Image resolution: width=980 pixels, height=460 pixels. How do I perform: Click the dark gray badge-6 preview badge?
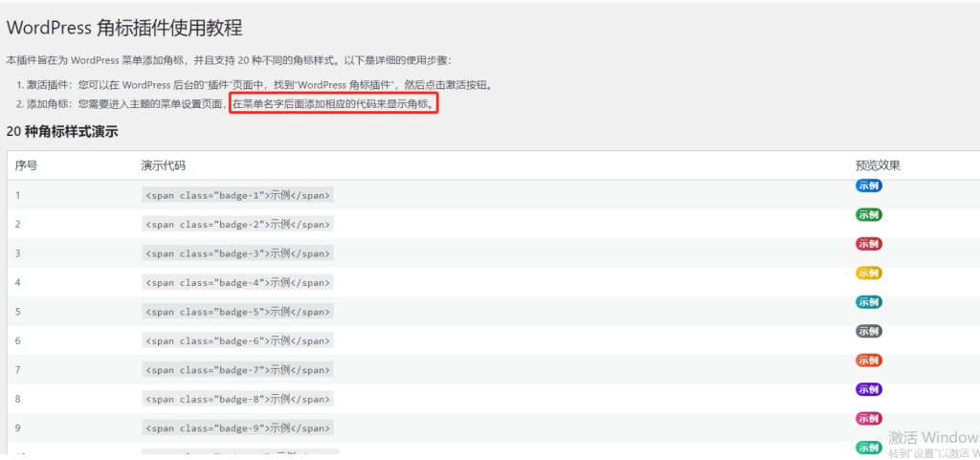(x=868, y=331)
